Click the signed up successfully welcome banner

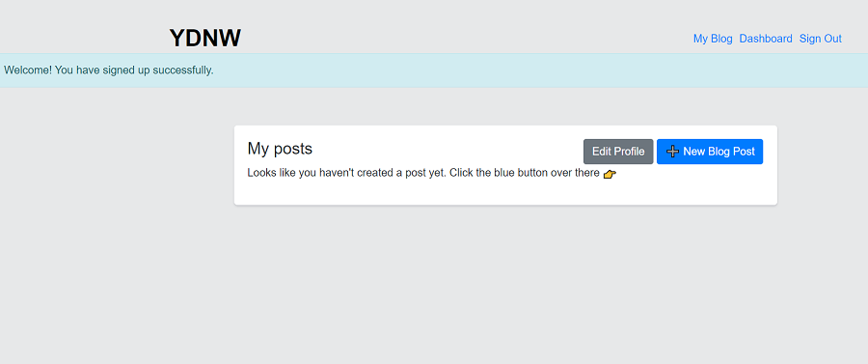(434, 70)
